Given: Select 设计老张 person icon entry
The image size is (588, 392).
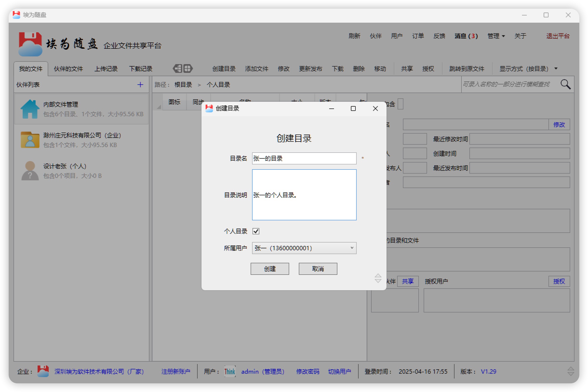Looking at the screenshot, I should coord(30,171).
